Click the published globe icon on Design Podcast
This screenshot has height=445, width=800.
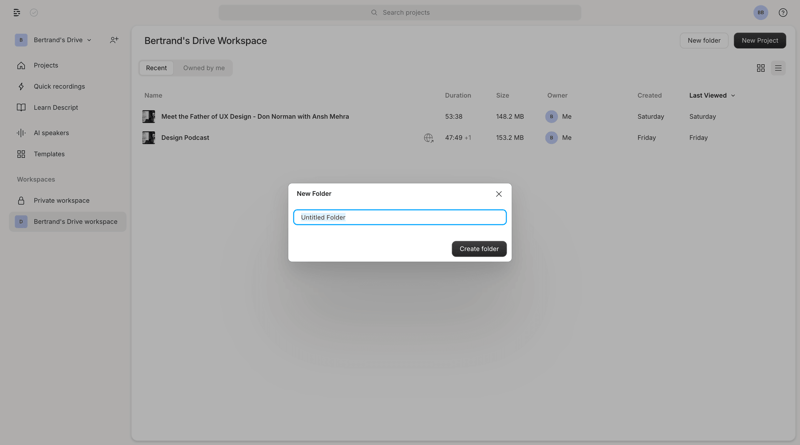pos(429,138)
